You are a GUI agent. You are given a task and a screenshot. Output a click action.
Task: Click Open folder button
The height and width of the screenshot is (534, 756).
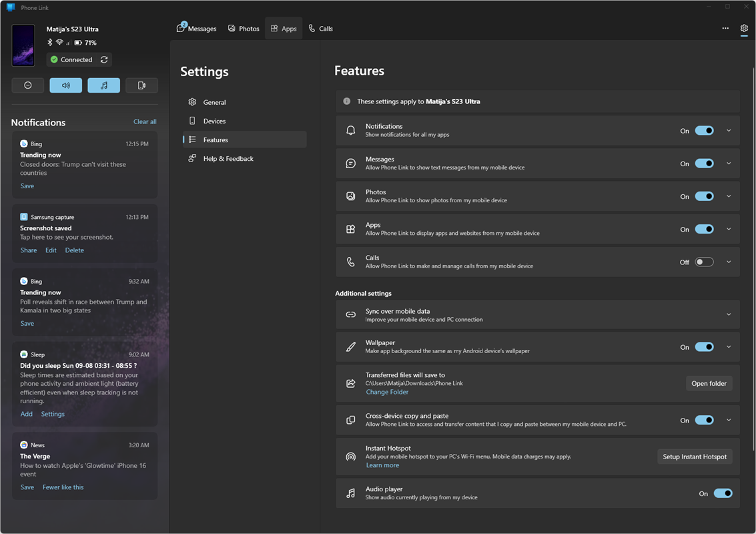point(709,384)
